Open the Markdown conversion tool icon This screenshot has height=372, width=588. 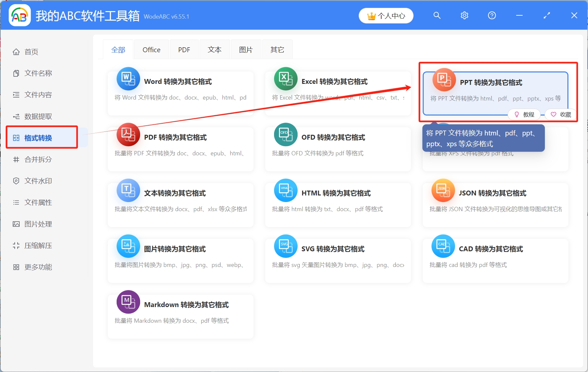128,302
